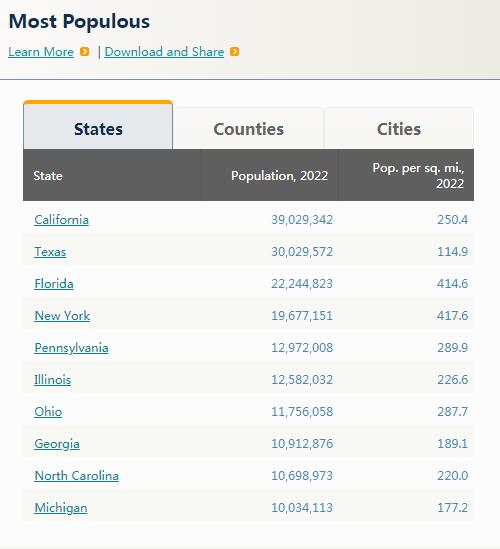Open the Download and Share link
The height and width of the screenshot is (549, 500).
pos(164,52)
